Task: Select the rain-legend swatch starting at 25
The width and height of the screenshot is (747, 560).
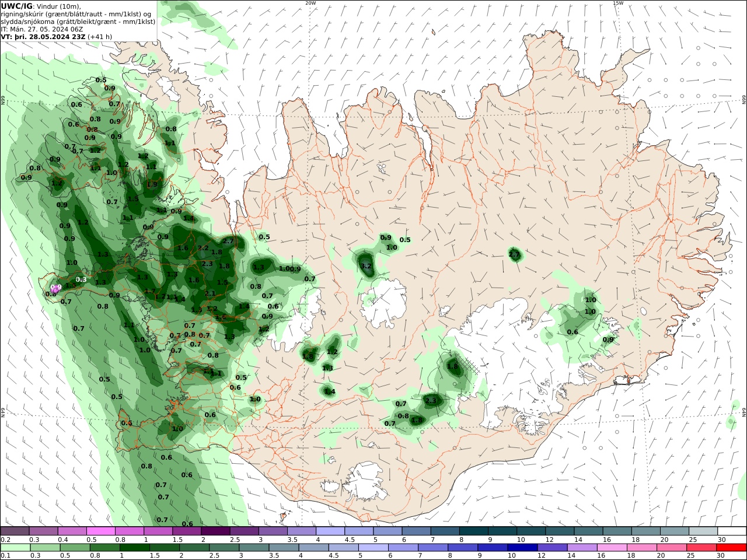Action: tap(701, 548)
